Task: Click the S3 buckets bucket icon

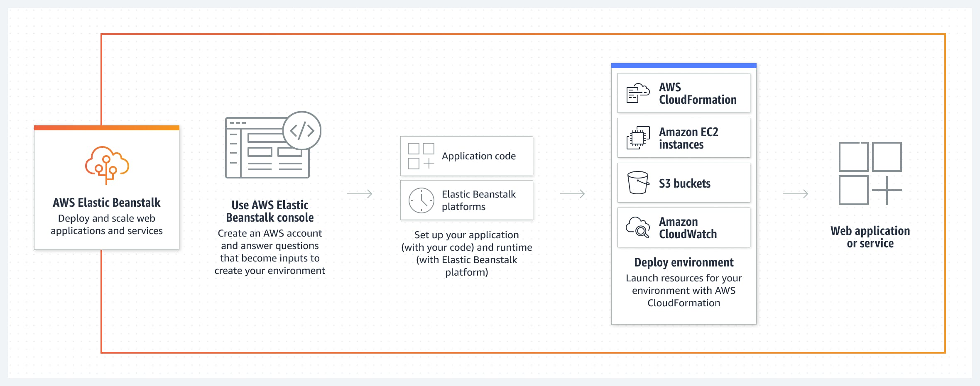Action: click(638, 183)
